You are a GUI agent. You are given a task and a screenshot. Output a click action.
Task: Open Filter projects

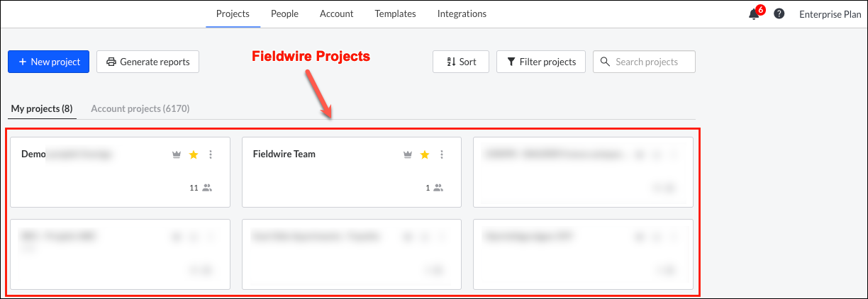click(x=541, y=62)
